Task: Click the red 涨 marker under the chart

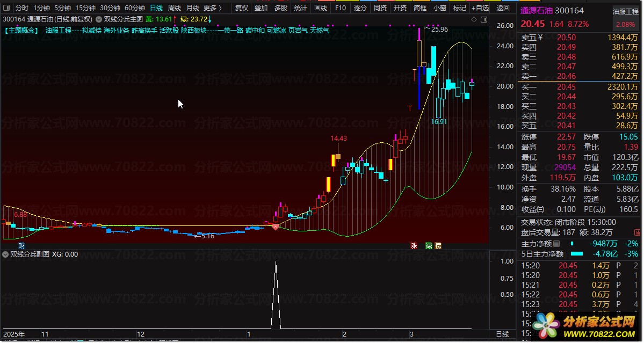Action: pos(414,245)
